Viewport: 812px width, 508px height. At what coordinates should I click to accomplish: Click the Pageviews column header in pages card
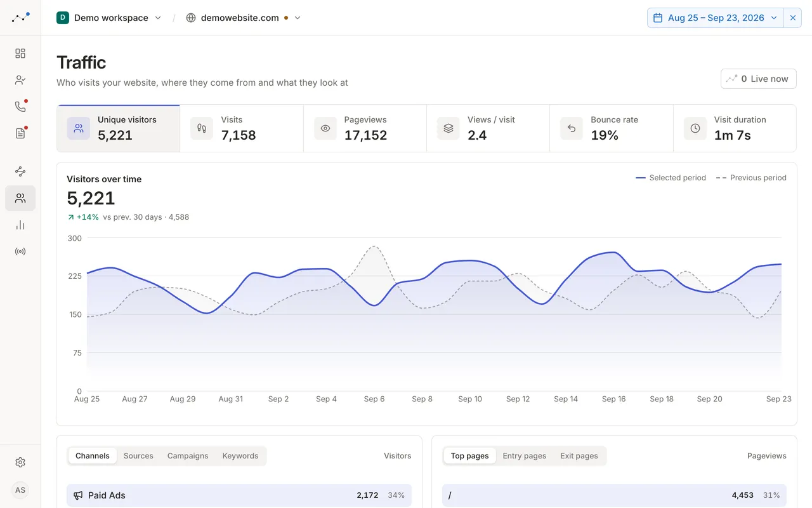point(767,456)
